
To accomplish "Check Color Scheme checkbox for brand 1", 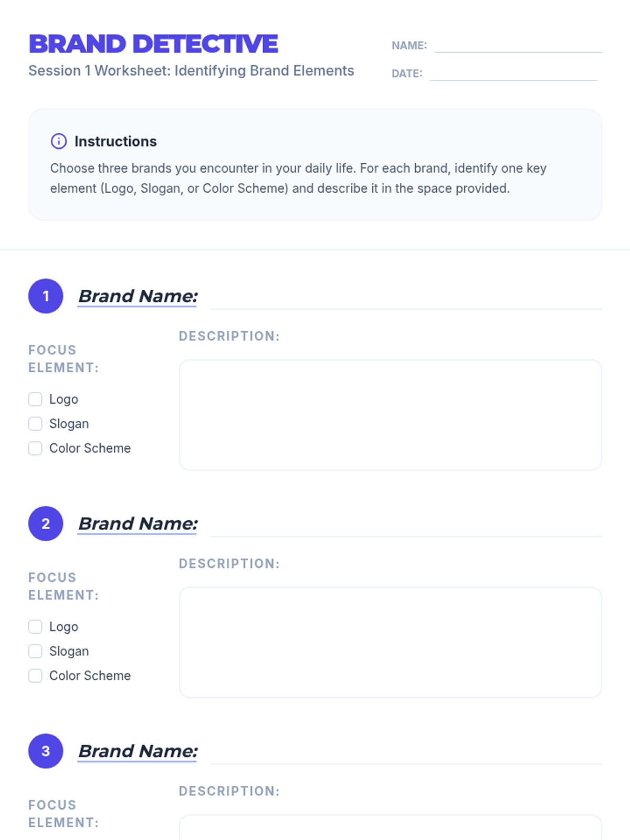I will (35, 448).
